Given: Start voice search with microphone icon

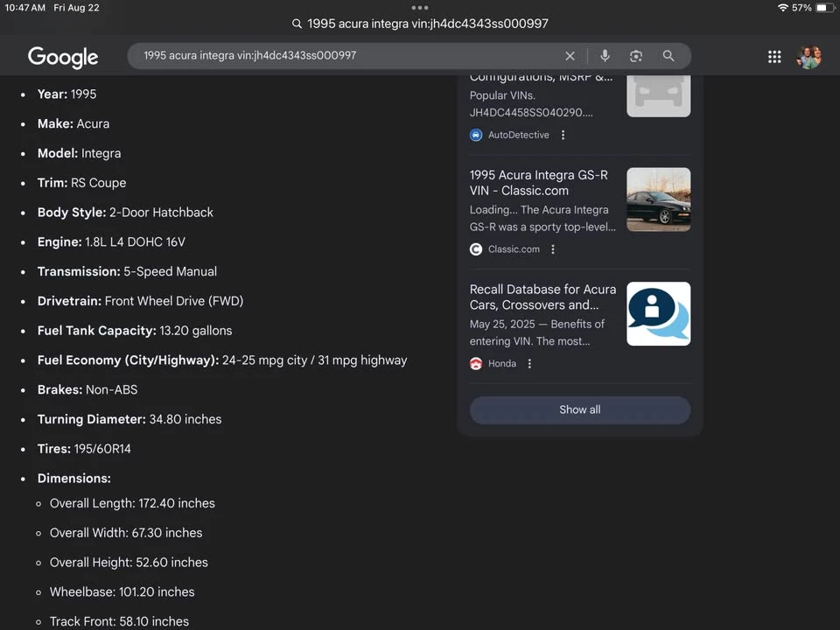Looking at the screenshot, I should coord(605,56).
